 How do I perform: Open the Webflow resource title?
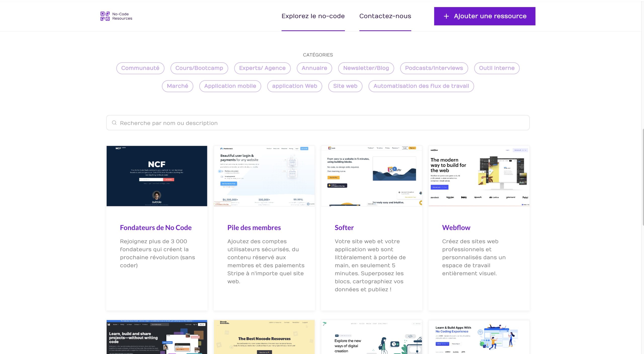click(x=456, y=227)
